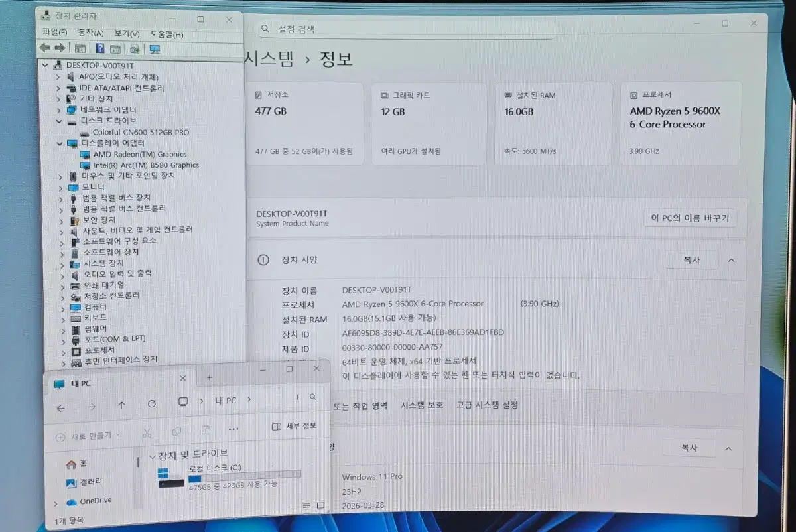Expand OneDrive in Explorer navigation pane
This screenshot has width=796, height=532.
56,504
